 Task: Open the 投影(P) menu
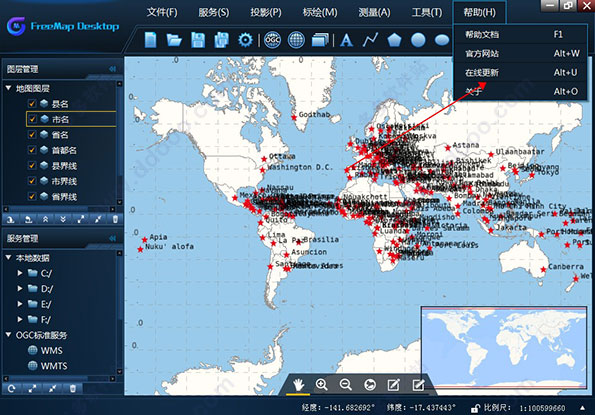pos(266,13)
